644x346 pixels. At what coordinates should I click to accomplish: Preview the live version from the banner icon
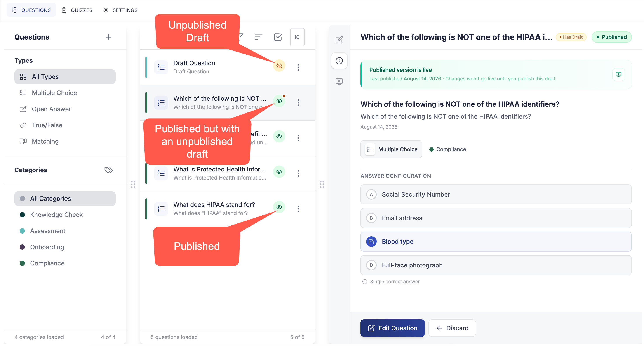[x=618, y=74]
